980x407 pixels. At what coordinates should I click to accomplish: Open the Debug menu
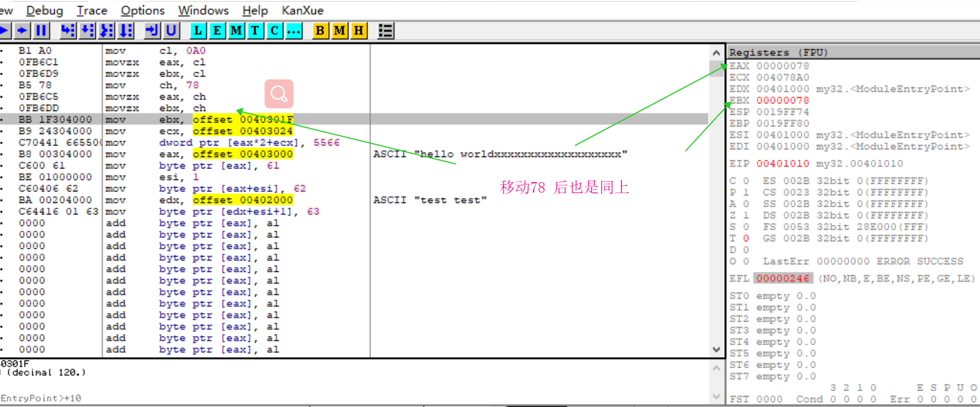pyautogui.click(x=44, y=10)
